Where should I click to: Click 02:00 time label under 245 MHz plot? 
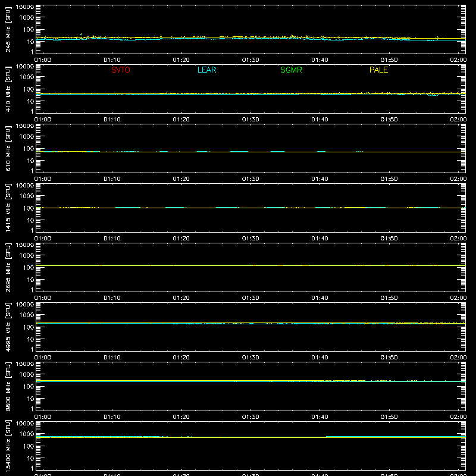[x=458, y=60]
